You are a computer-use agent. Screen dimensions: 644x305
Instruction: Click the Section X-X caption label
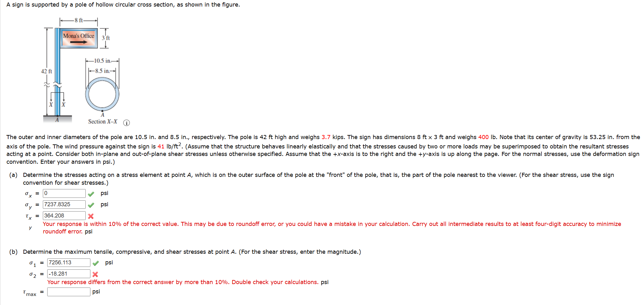[x=103, y=122]
